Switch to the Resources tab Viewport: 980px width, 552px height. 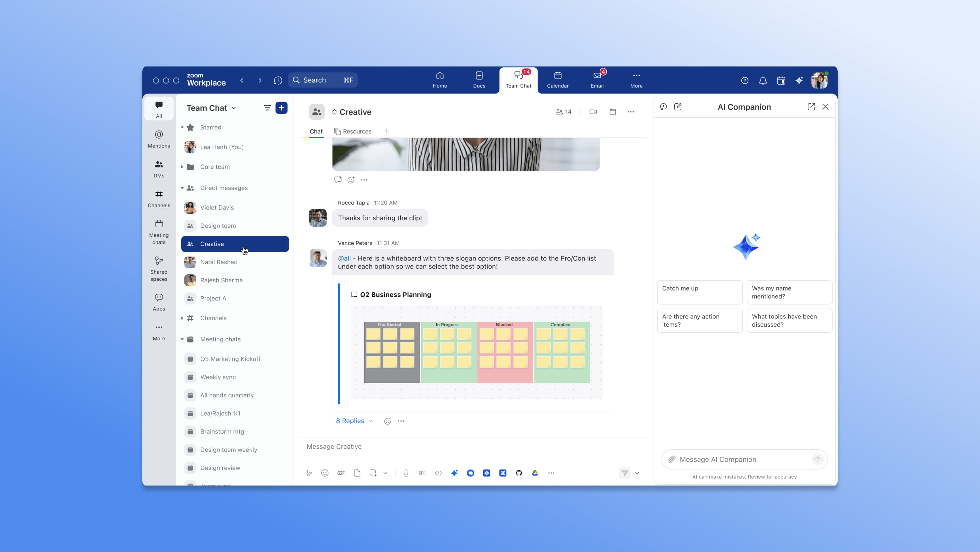pyautogui.click(x=353, y=131)
